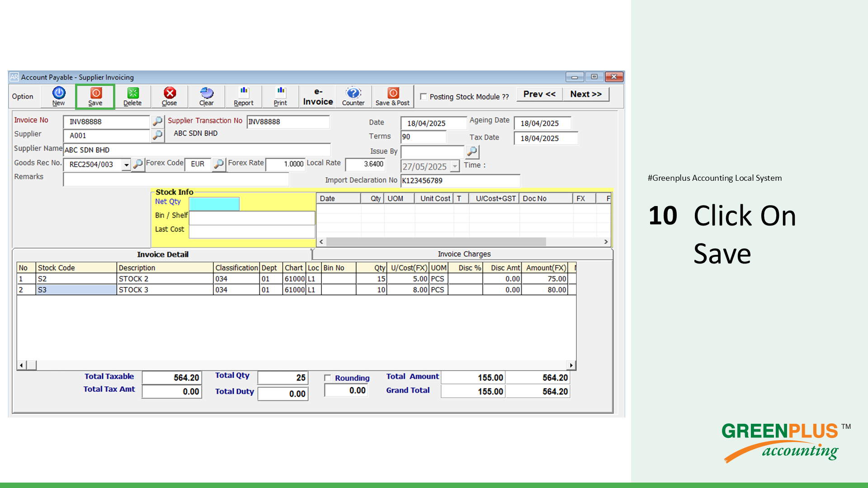Viewport: 868px width, 488px height.
Task: Click the Bin / Shelf field
Action: (252, 218)
